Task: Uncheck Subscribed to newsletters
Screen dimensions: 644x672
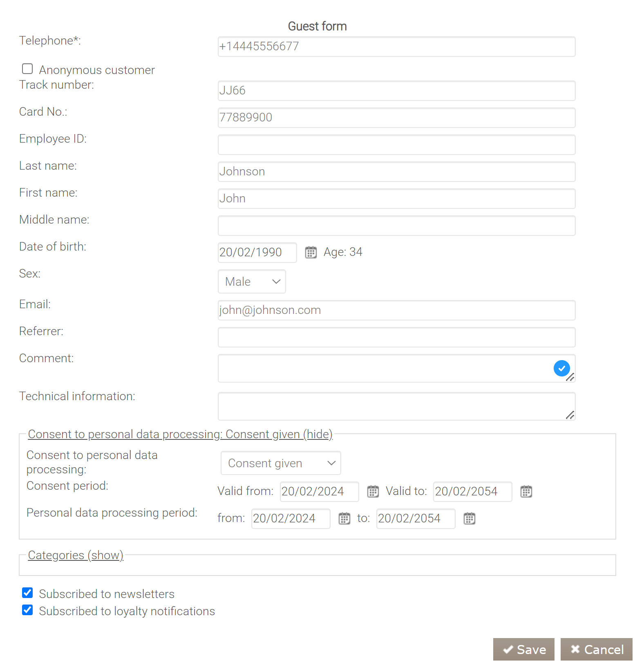Action: pos(27,593)
